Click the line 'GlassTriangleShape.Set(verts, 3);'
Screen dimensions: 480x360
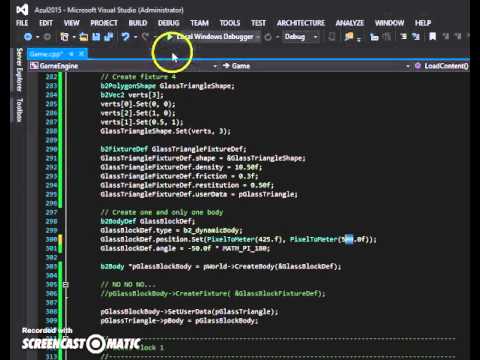pyautogui.click(x=165, y=131)
